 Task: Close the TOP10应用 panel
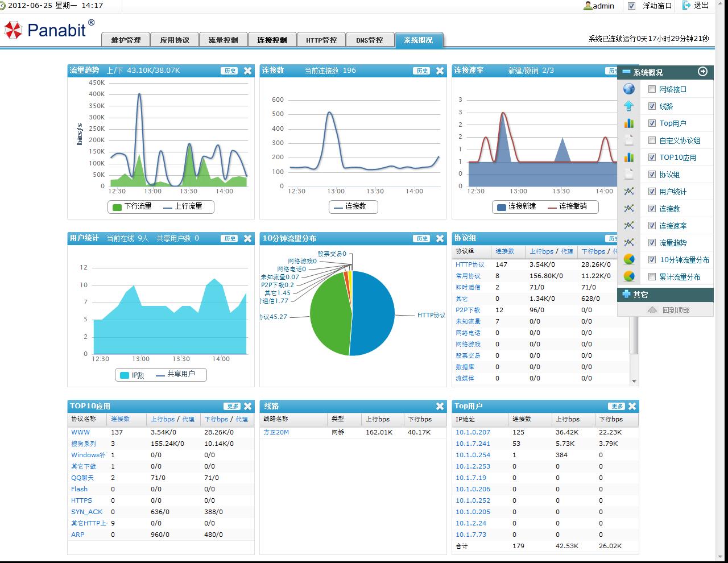click(x=247, y=407)
